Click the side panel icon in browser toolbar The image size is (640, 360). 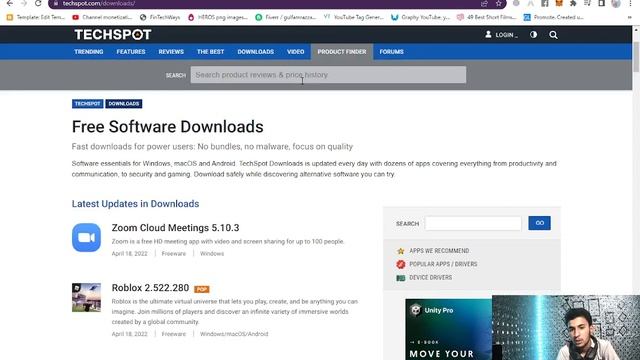tap(601, 3)
